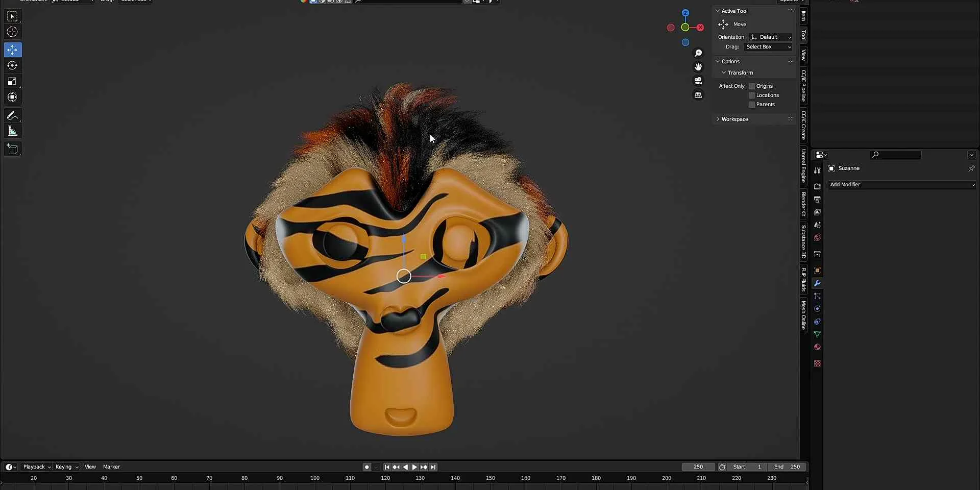This screenshot has width=980, height=490.
Task: Open the Add Modifier dropdown
Action: (901, 185)
